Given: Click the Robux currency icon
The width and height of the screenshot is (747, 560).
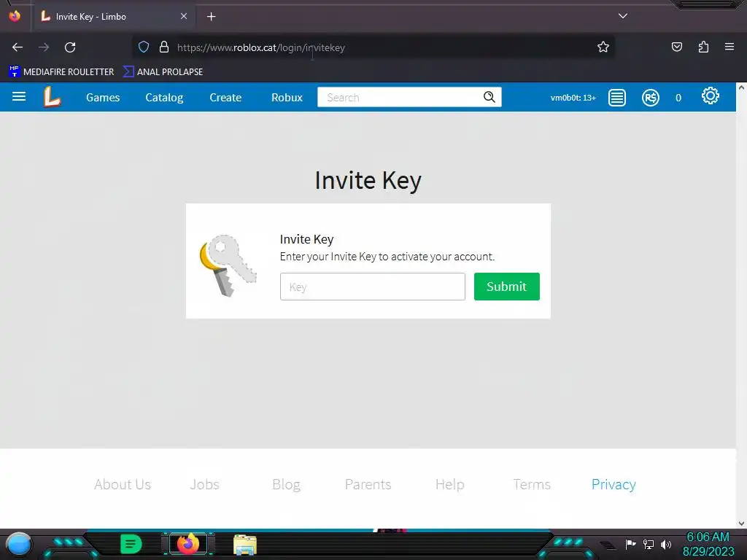Looking at the screenshot, I should [x=650, y=98].
